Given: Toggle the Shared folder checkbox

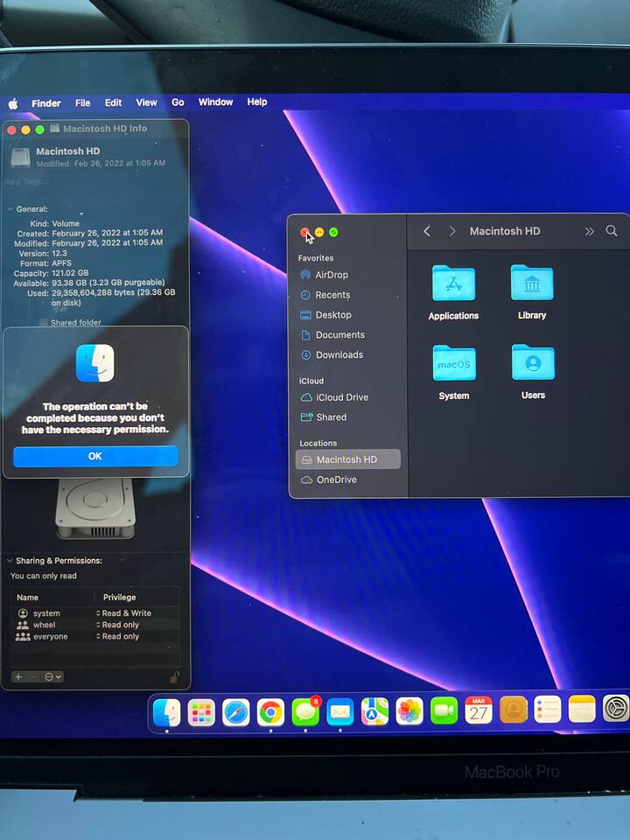Looking at the screenshot, I should tap(44, 323).
